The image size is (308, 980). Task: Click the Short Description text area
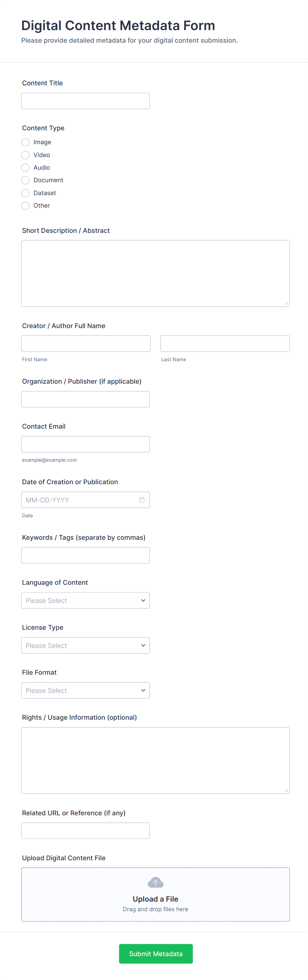(155, 273)
